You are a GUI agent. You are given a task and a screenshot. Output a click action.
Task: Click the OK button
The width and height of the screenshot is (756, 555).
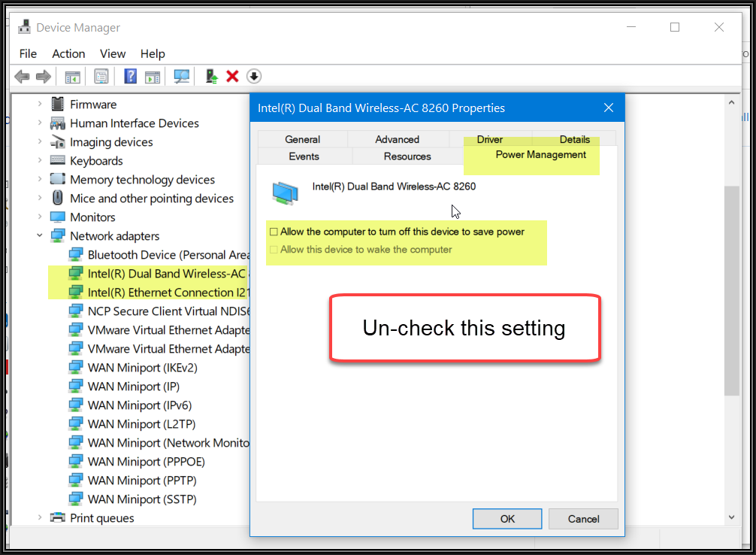(x=507, y=519)
